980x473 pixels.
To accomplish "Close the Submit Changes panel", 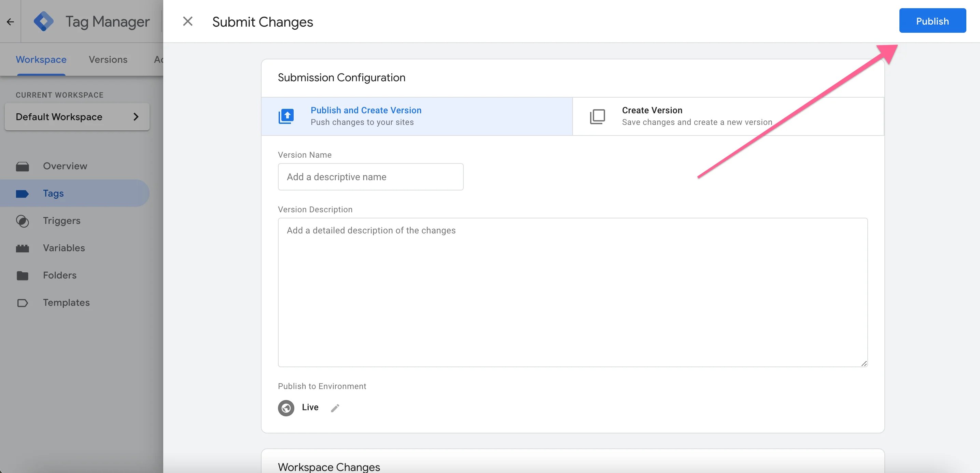I will pyautogui.click(x=187, y=21).
